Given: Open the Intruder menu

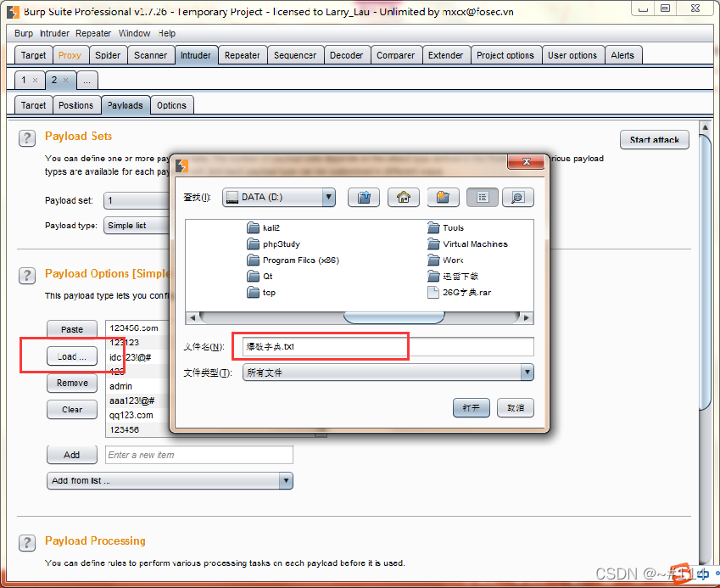Looking at the screenshot, I should coord(54,34).
